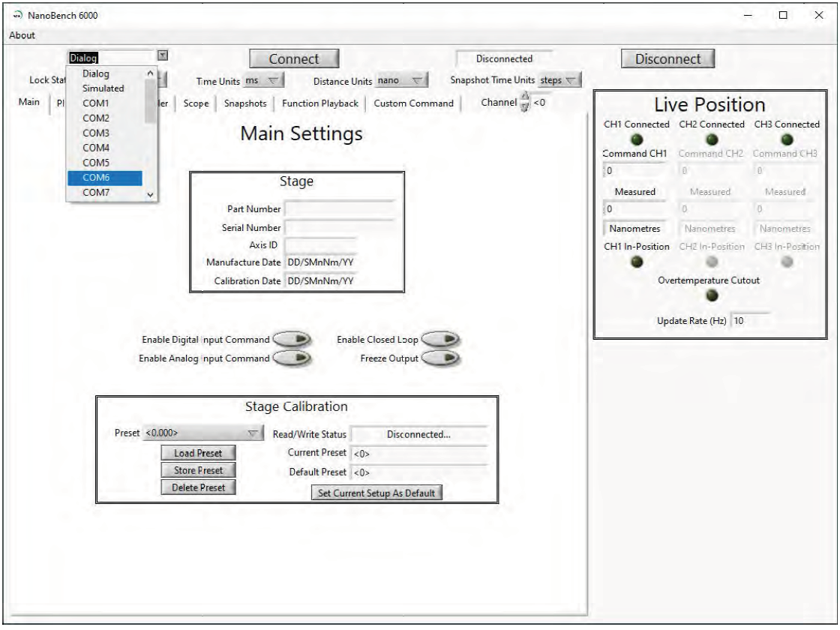Click the Read/Write Status Disconnected field
This screenshot has height=630, width=840.
[419, 434]
